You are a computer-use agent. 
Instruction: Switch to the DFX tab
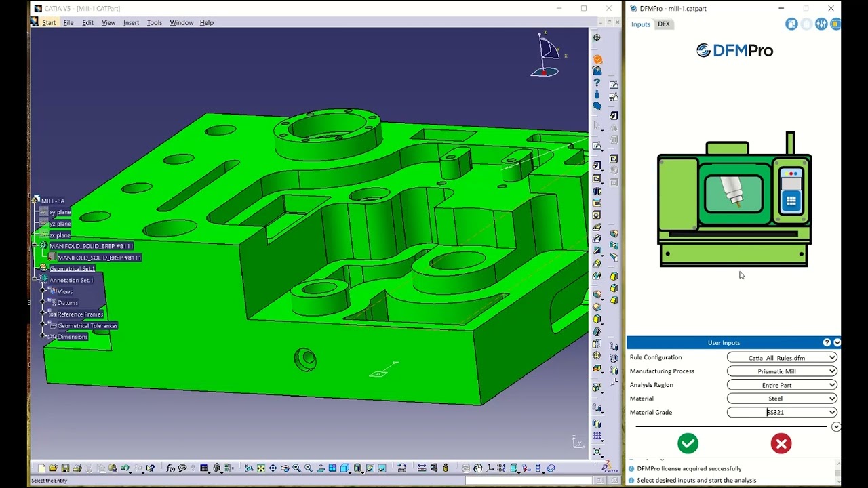point(663,24)
